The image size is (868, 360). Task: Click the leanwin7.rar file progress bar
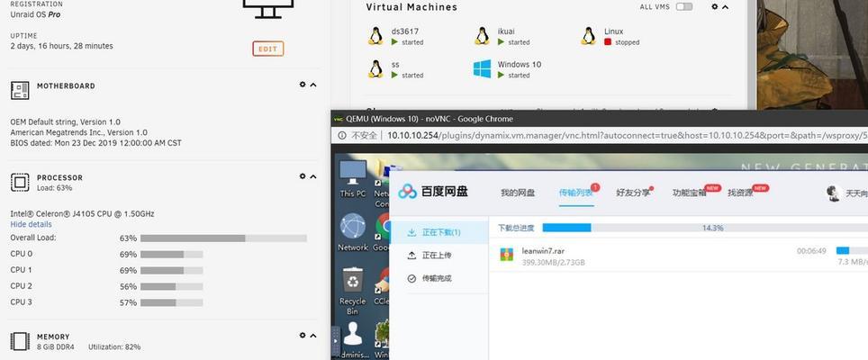[x=852, y=250]
